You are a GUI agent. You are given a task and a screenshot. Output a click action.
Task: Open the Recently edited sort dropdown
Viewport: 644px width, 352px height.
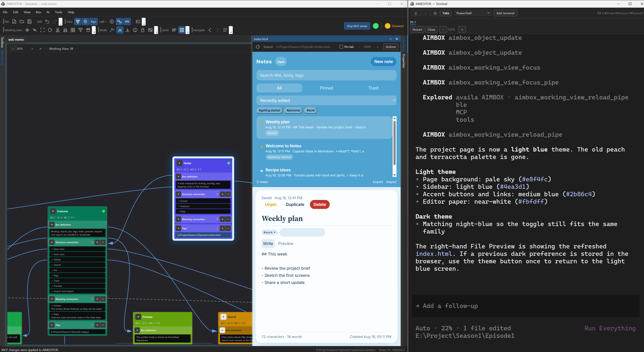pyautogui.click(x=326, y=100)
